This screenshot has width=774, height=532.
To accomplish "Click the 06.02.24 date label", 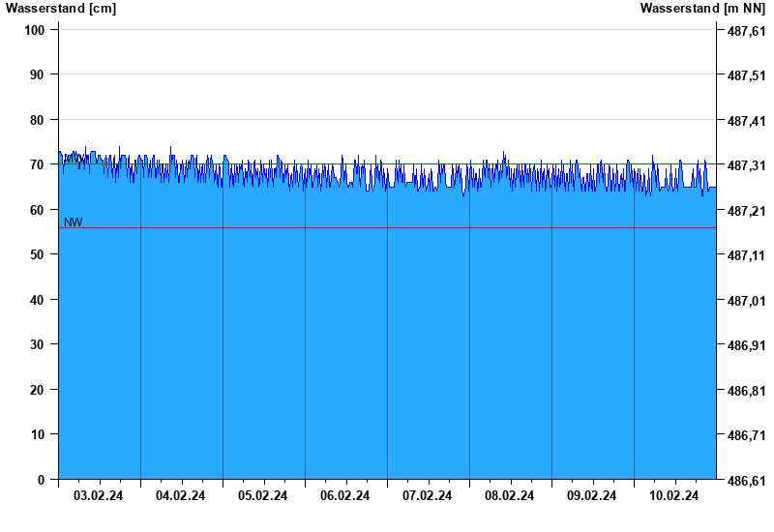I will coord(344,495).
